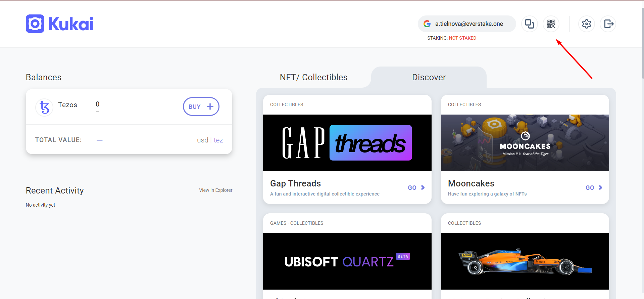
Task: Click the Google account icon
Action: pos(427,24)
